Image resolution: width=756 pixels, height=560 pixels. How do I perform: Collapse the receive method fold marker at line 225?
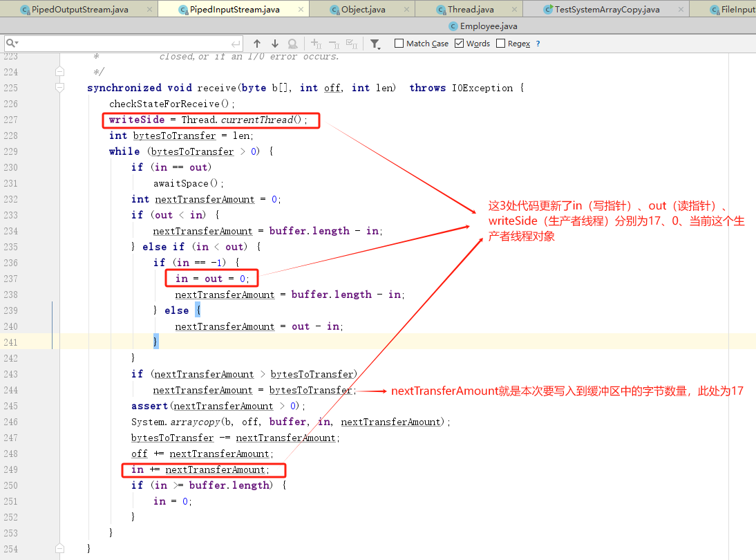pos(60,87)
